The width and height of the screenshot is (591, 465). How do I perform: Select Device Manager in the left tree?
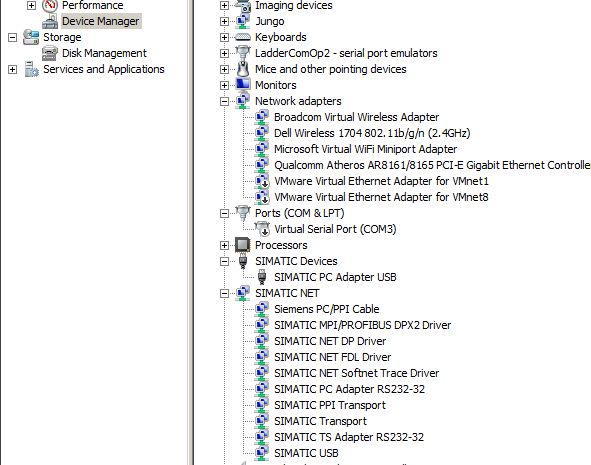pyautogui.click(x=101, y=21)
